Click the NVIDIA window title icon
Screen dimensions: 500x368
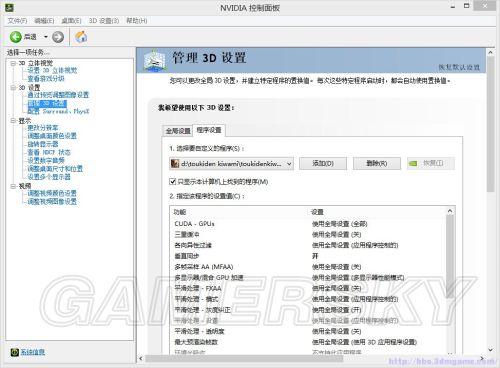[9, 7]
